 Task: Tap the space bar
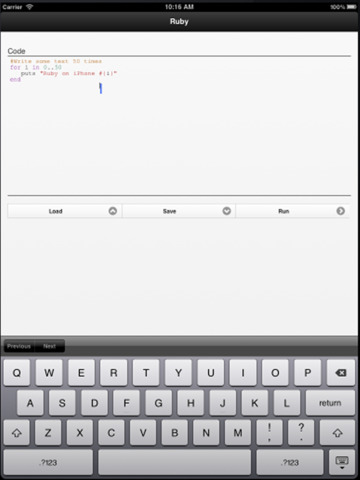tap(175, 462)
